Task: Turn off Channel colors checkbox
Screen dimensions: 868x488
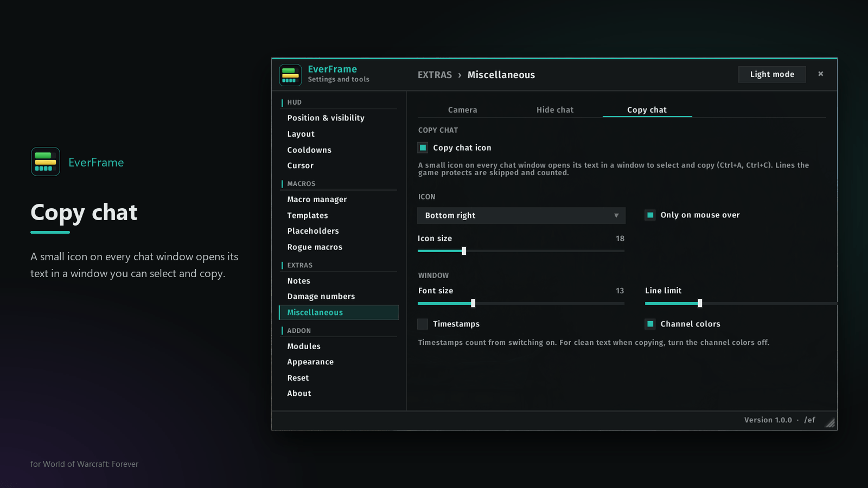Action: point(650,324)
